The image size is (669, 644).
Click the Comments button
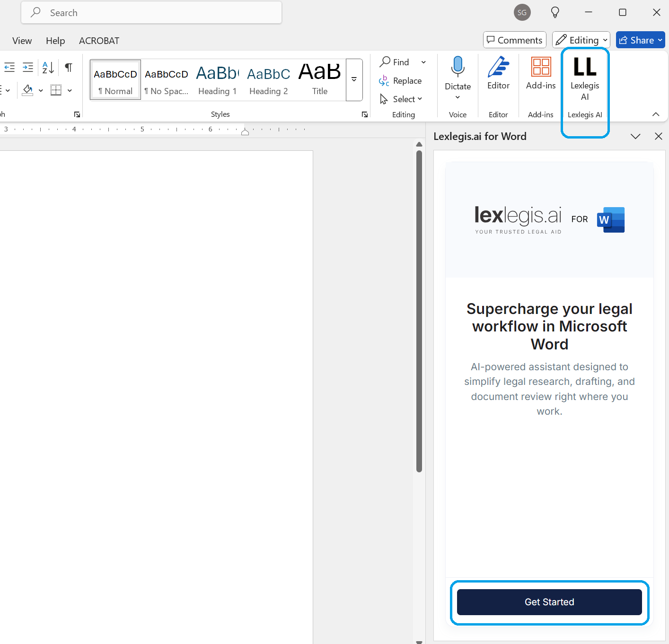tap(514, 40)
